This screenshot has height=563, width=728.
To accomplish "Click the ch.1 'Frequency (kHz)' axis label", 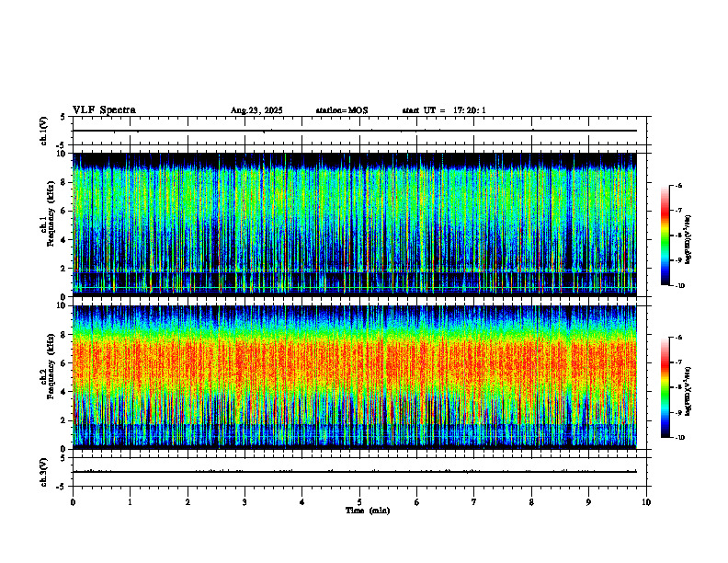I will click(x=51, y=213).
